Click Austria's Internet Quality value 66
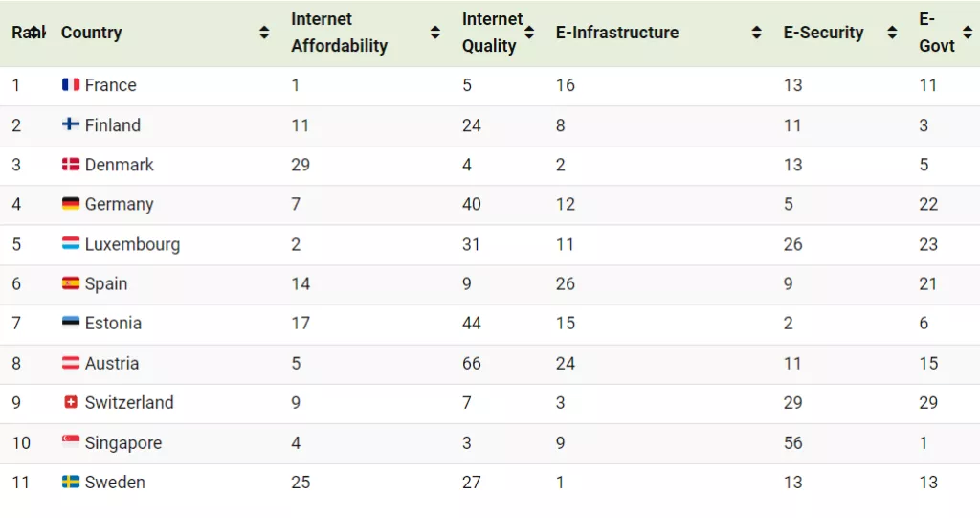 click(472, 364)
